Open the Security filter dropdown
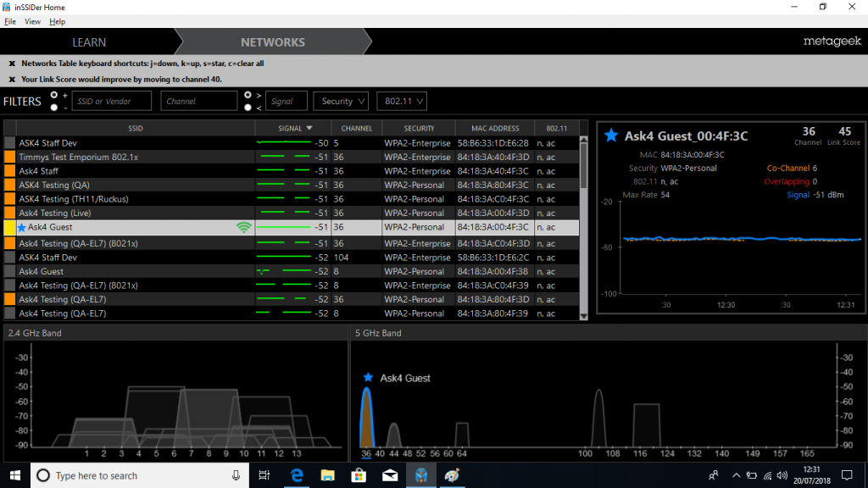Image resolution: width=868 pixels, height=488 pixels. coord(340,100)
